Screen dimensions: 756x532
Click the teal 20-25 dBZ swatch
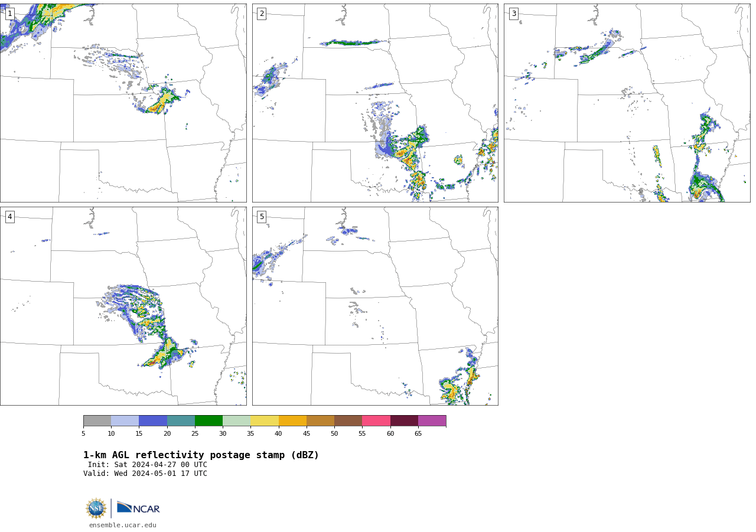(x=181, y=421)
